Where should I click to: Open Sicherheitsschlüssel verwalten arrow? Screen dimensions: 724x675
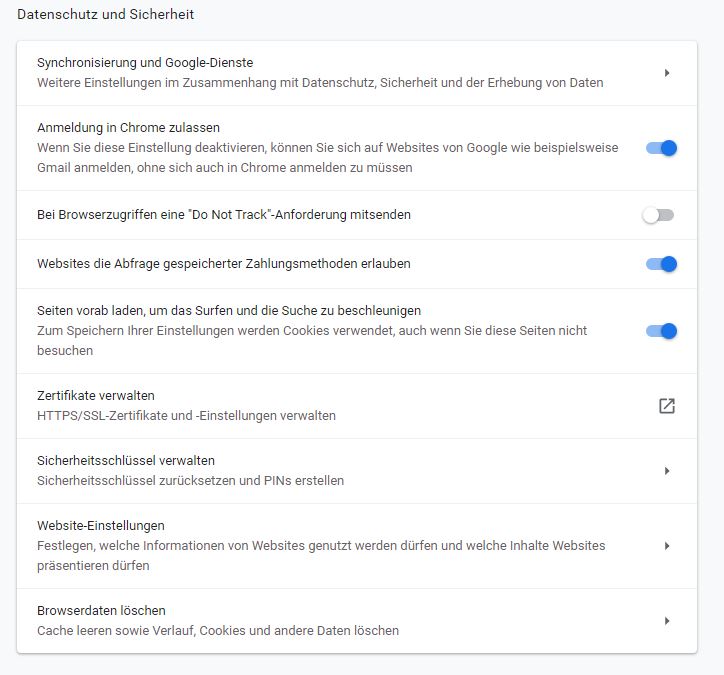667,471
